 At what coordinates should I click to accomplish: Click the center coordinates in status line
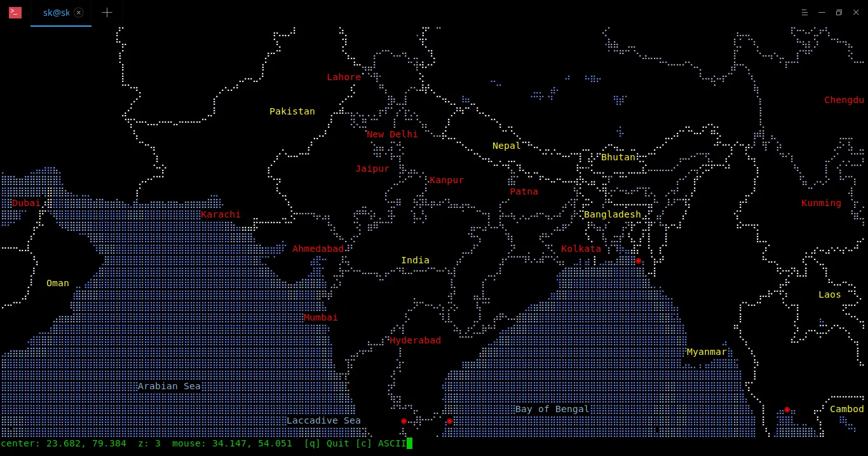click(x=64, y=443)
